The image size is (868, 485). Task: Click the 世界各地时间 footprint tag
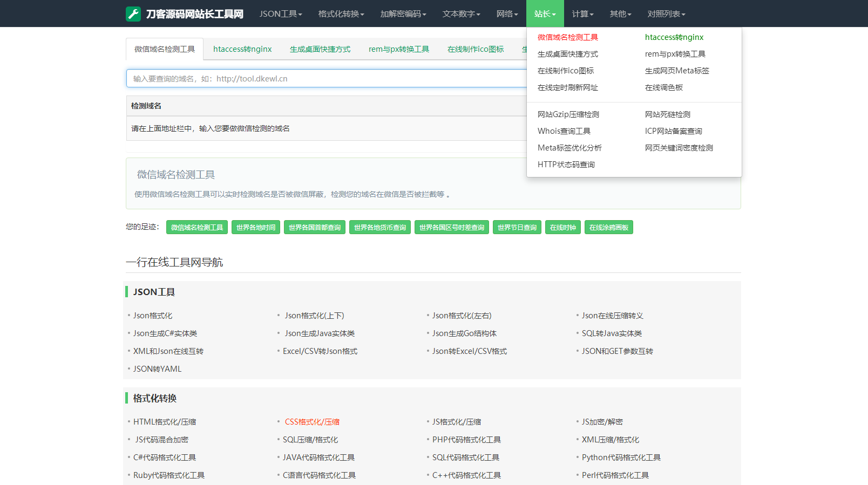coord(256,228)
